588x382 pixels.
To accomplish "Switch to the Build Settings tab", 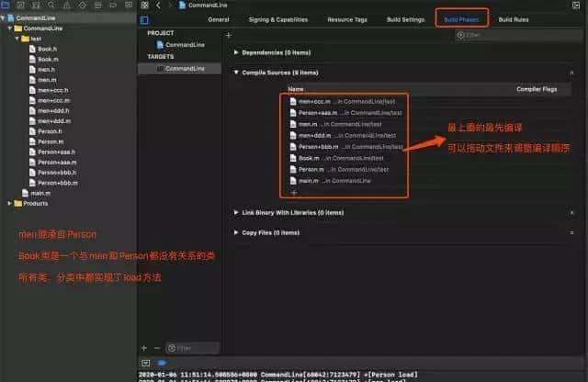I will (x=405, y=19).
